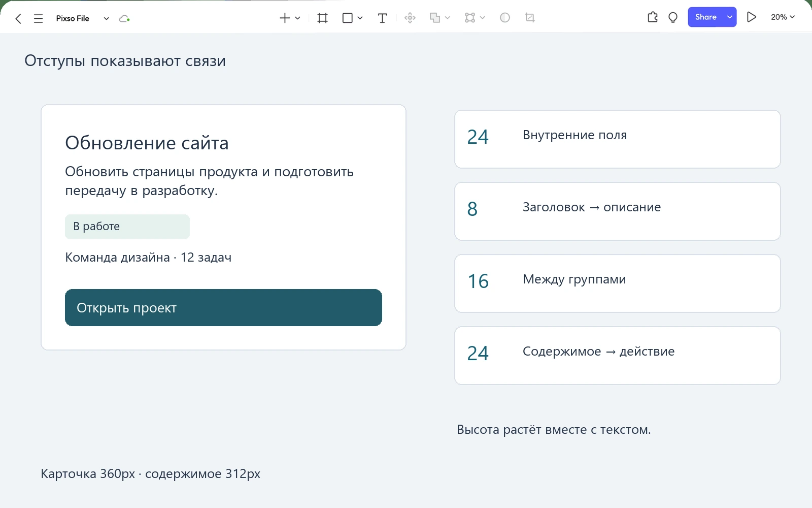Viewport: 812px width, 508px height.
Task: Click the "Открыть проект" button
Action: [223, 308]
